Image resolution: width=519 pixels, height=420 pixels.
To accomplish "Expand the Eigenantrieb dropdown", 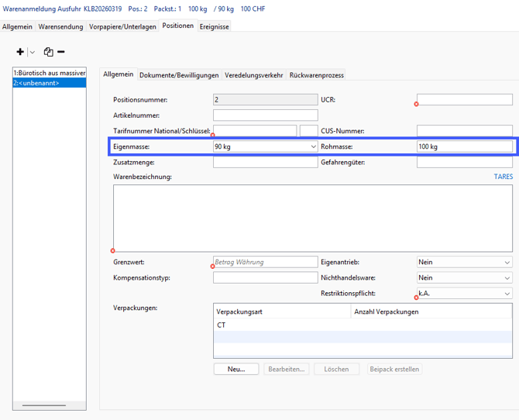I will tap(507, 263).
